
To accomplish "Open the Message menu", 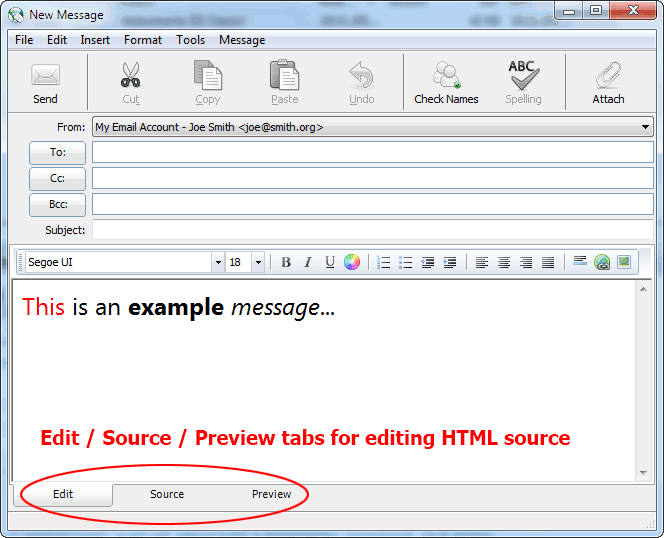I will coord(242,40).
